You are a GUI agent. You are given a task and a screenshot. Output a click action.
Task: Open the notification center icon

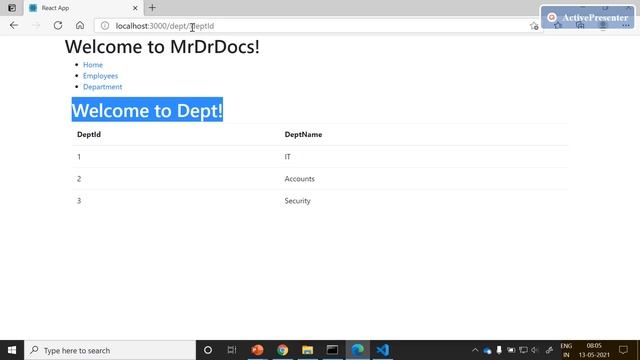[623, 350]
